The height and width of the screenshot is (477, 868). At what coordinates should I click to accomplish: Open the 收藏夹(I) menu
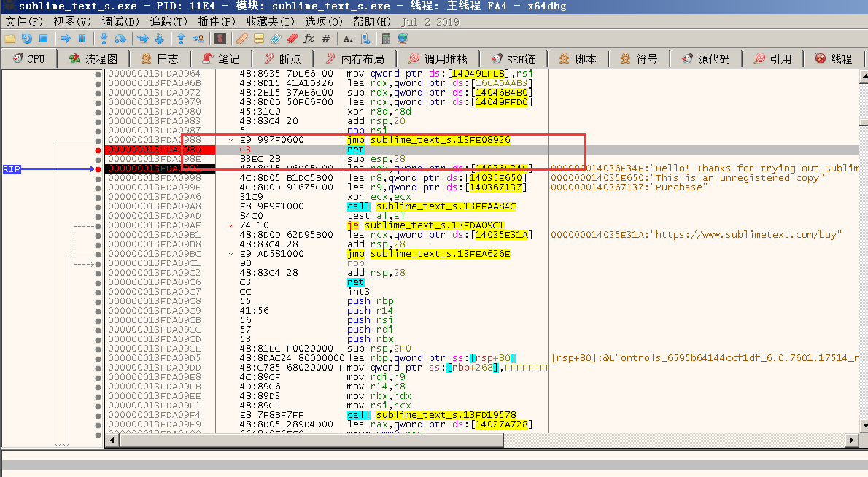coord(270,22)
